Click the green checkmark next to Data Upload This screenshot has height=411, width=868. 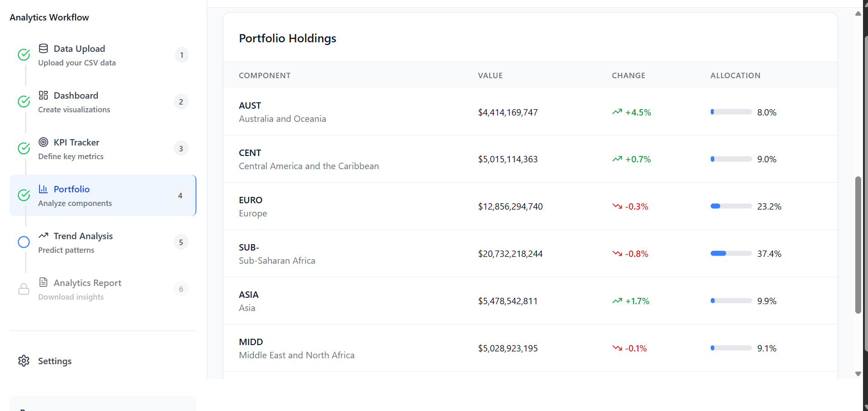[x=24, y=55]
